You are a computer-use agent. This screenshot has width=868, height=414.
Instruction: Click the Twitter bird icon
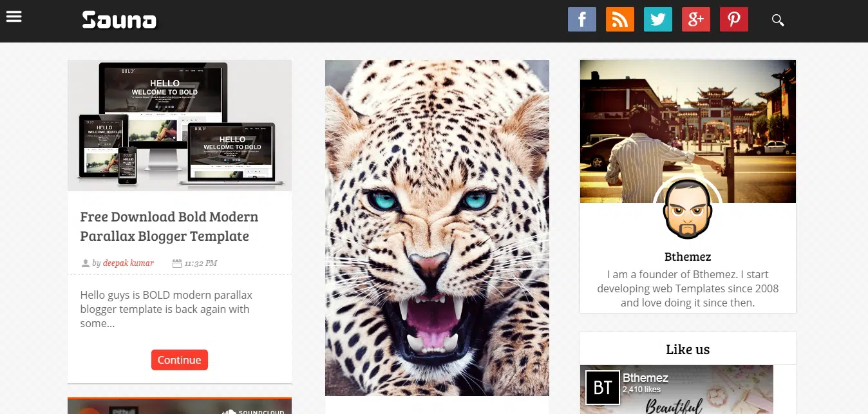(x=657, y=20)
